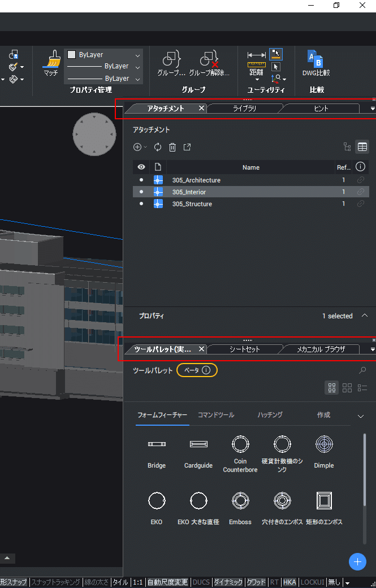Click the 自動尺度変更 status bar button
The width and height of the screenshot is (376, 588).
coord(167,582)
